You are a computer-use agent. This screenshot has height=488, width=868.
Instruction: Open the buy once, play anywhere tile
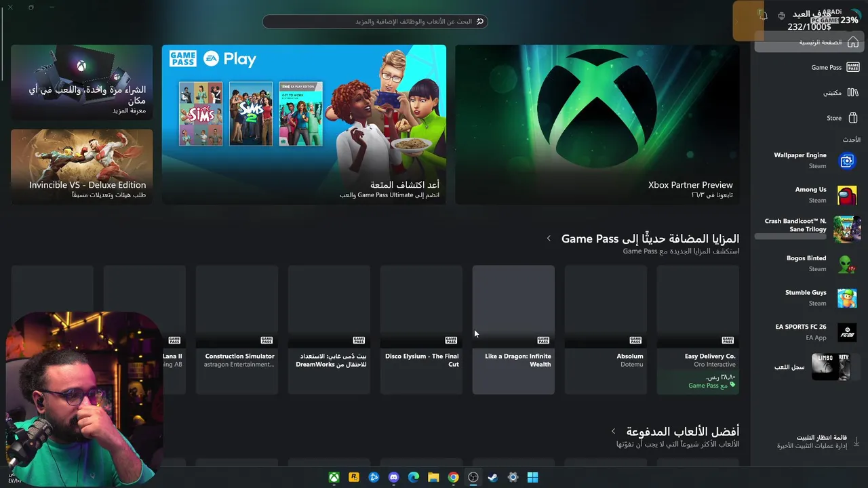(x=82, y=82)
